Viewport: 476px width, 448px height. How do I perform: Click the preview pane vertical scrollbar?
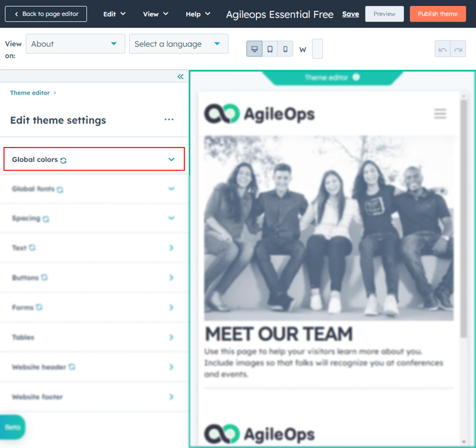tap(463, 214)
